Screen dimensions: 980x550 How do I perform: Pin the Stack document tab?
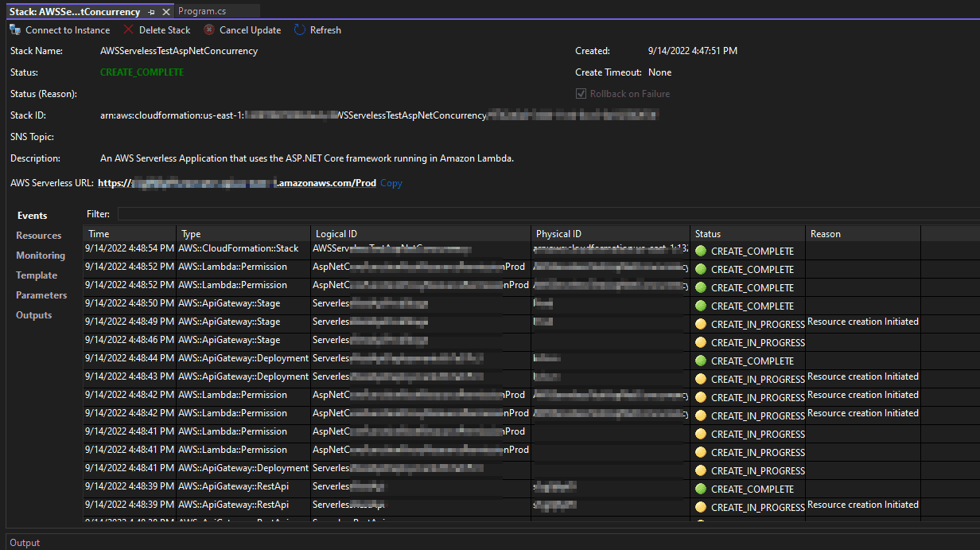(x=152, y=12)
